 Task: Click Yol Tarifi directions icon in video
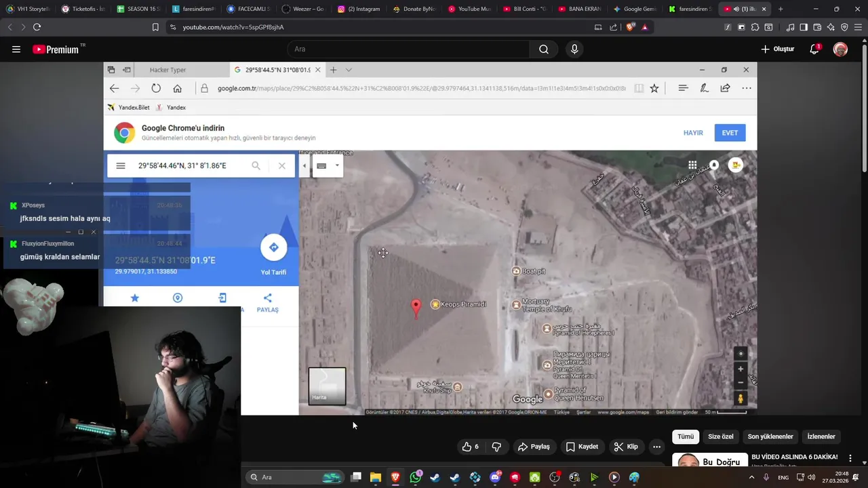coord(273,247)
